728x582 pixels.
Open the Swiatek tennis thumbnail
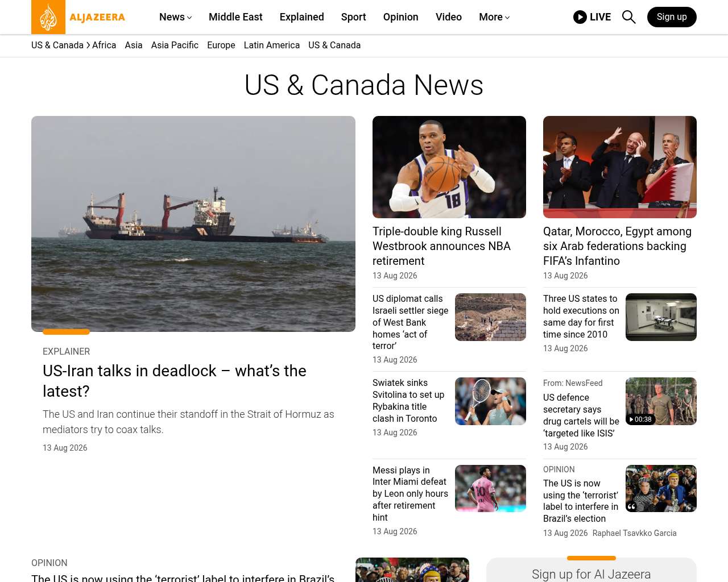click(x=490, y=401)
